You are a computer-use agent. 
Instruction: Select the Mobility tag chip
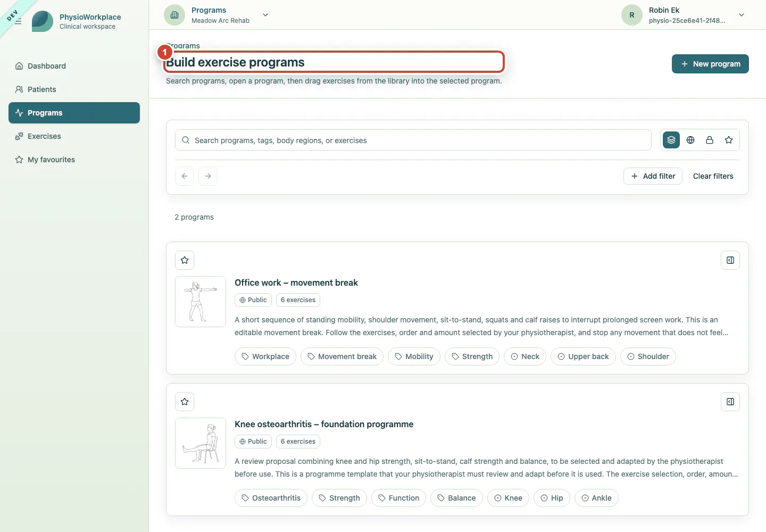click(x=414, y=356)
